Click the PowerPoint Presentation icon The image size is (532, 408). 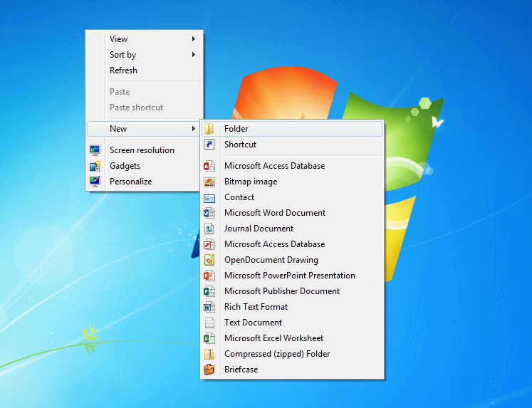click(209, 276)
